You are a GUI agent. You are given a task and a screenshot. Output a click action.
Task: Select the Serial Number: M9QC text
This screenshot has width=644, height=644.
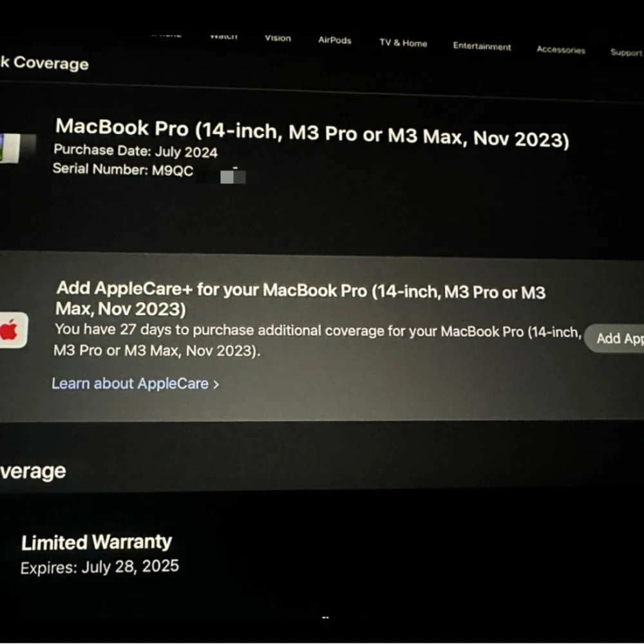pos(123,169)
